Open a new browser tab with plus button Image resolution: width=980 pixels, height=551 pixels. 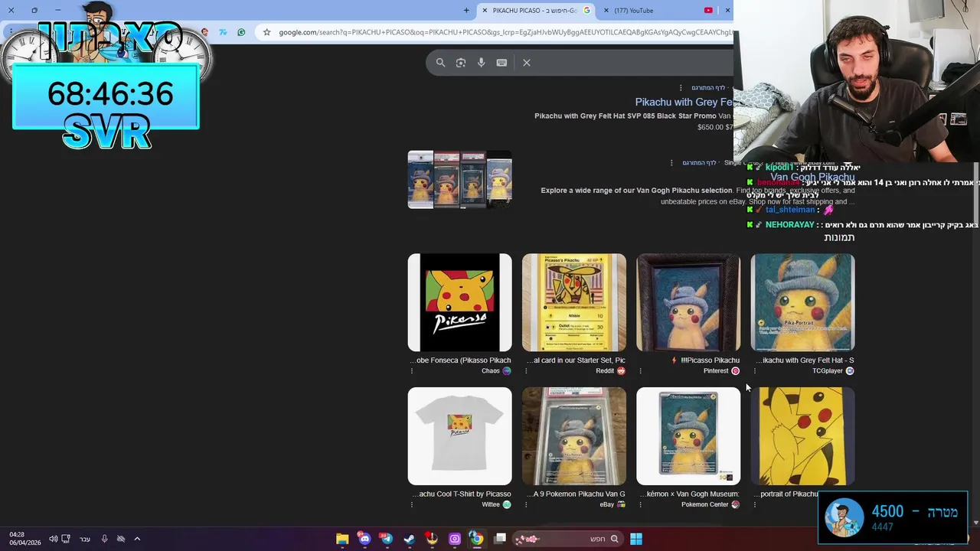466,10
